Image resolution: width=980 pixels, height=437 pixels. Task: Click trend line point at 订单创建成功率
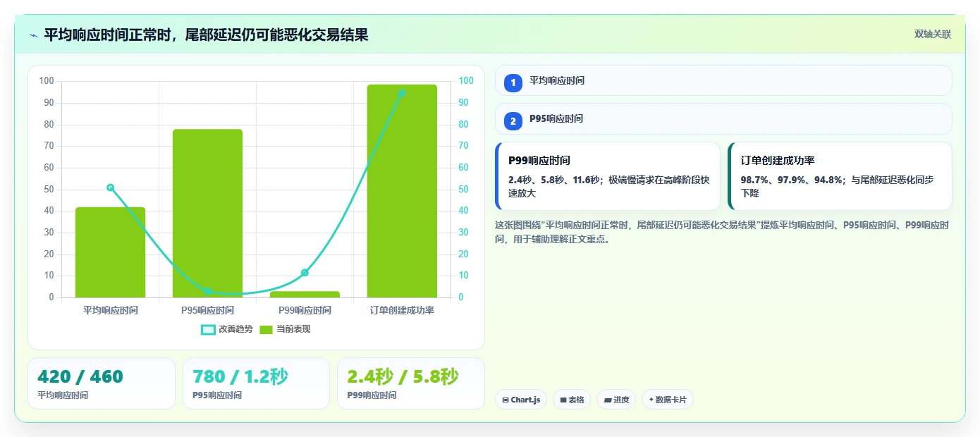[402, 93]
